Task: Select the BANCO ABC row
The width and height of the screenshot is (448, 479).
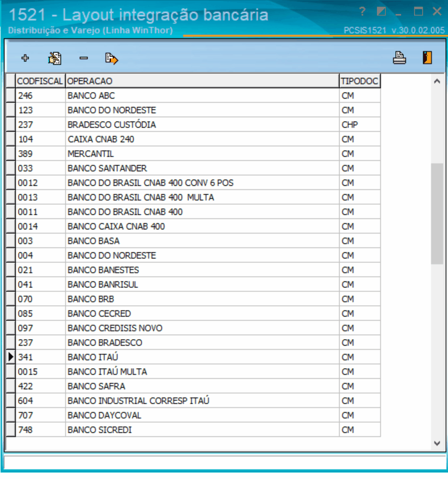Action: (193, 96)
